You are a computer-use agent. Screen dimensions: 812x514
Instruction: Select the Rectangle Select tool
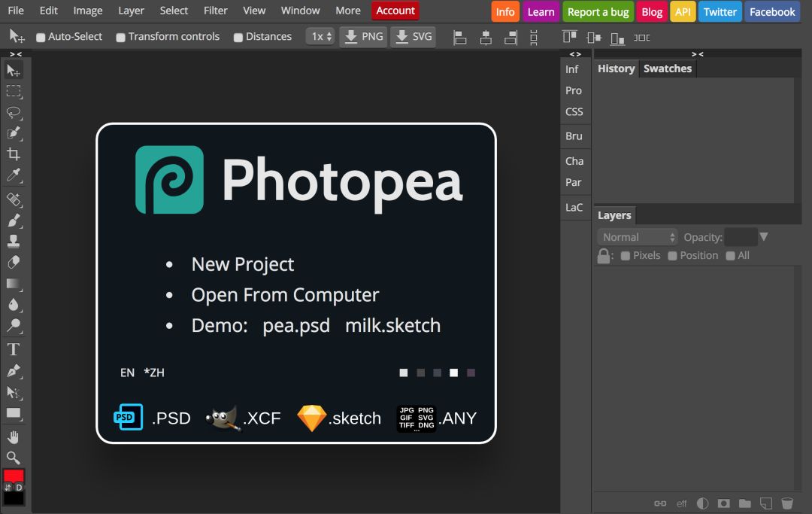coord(14,92)
